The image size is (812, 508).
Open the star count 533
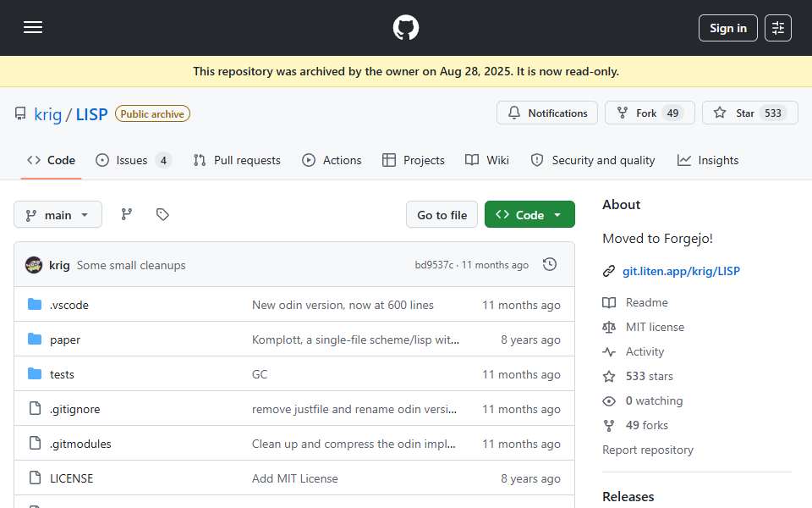(772, 113)
